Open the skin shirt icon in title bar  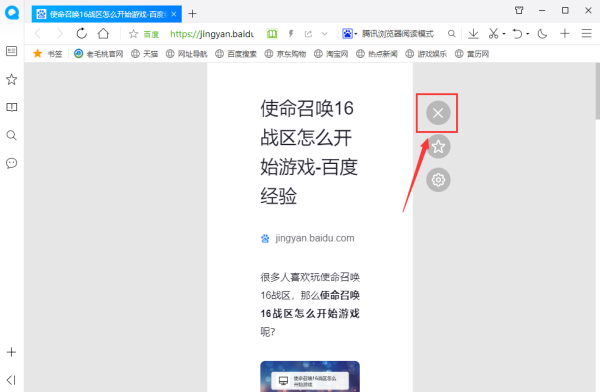click(519, 10)
